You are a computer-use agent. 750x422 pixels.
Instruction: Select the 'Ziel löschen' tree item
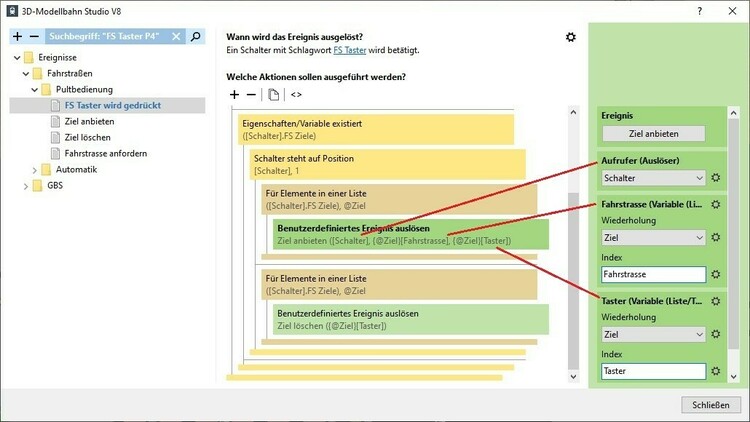click(x=87, y=137)
